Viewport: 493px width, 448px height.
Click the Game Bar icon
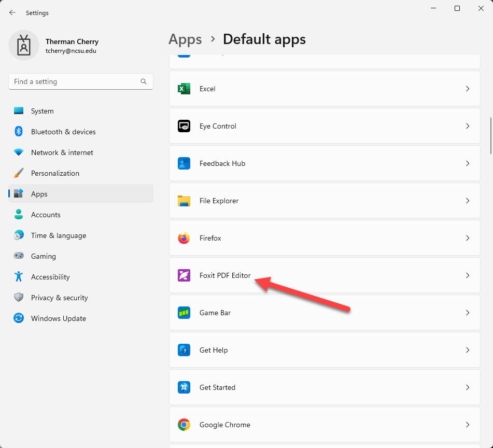pos(184,313)
